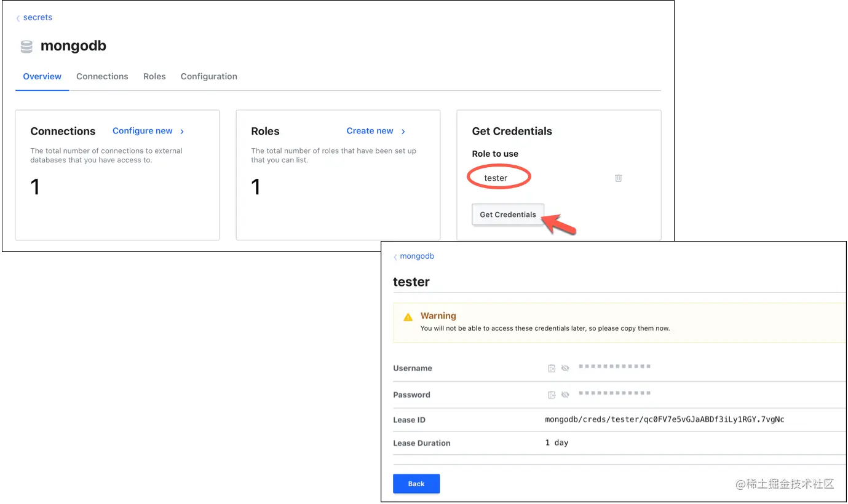This screenshot has width=848, height=504.
Task: Click the tester page heading
Action: 411,282
